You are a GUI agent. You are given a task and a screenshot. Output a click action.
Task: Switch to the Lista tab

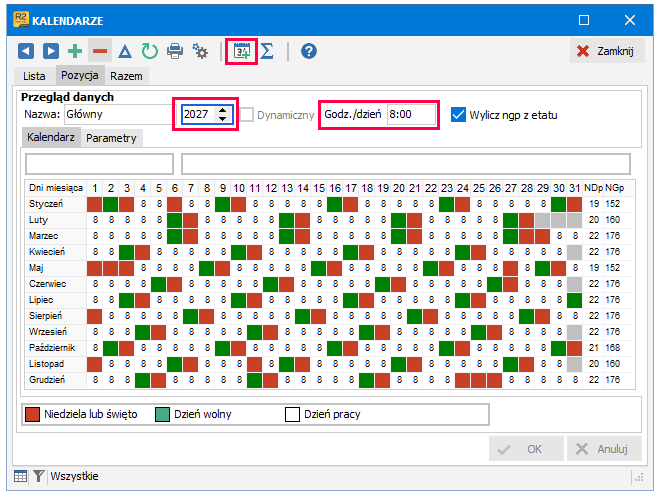[x=34, y=76]
